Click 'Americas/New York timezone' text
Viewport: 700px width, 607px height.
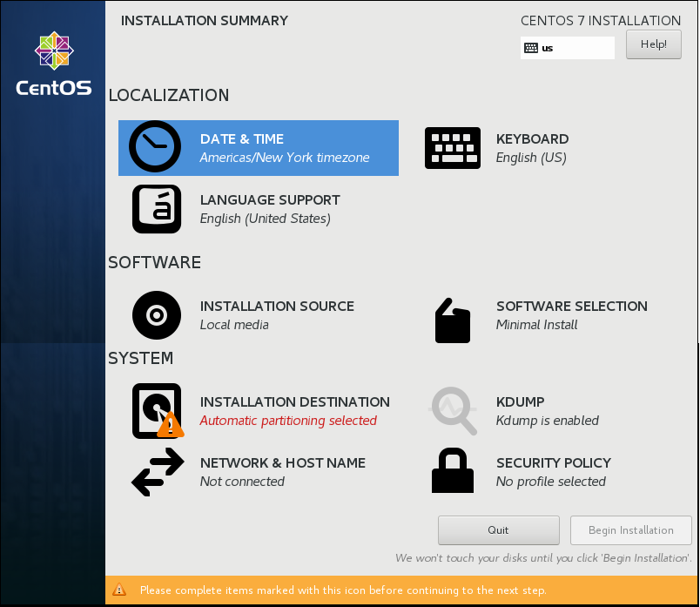(285, 158)
